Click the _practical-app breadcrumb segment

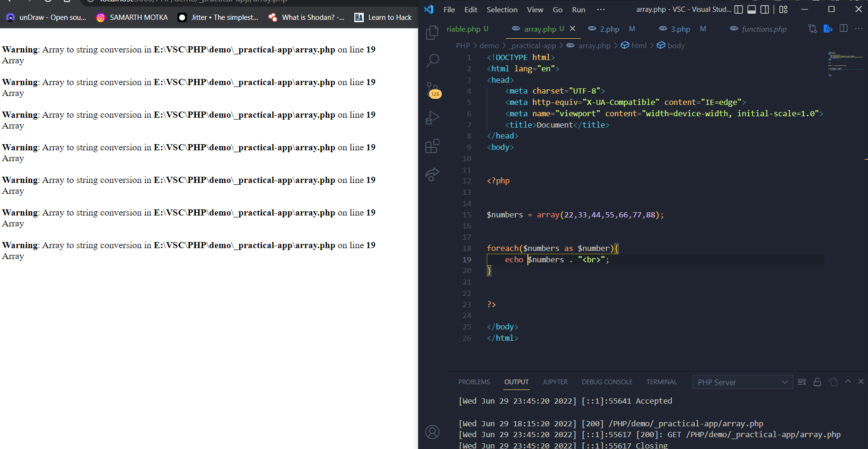[x=532, y=45]
